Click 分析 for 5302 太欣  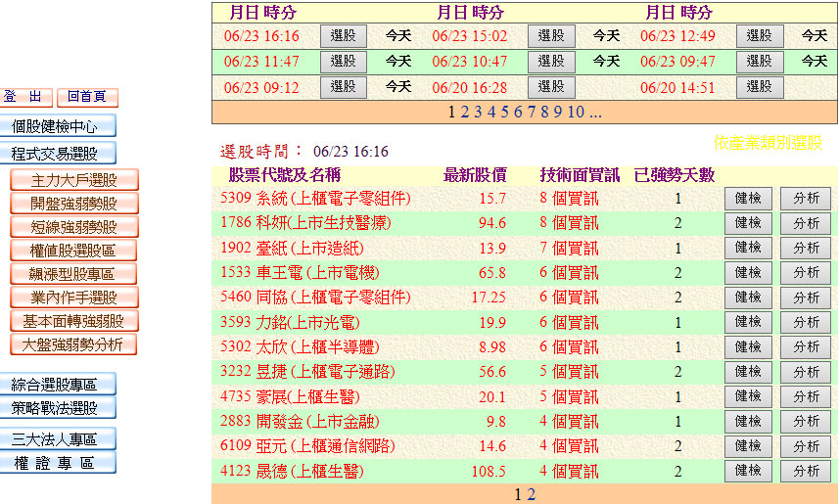click(806, 347)
